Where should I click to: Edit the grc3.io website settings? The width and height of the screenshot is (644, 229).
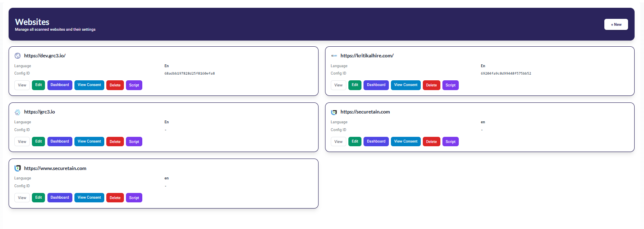tap(38, 141)
